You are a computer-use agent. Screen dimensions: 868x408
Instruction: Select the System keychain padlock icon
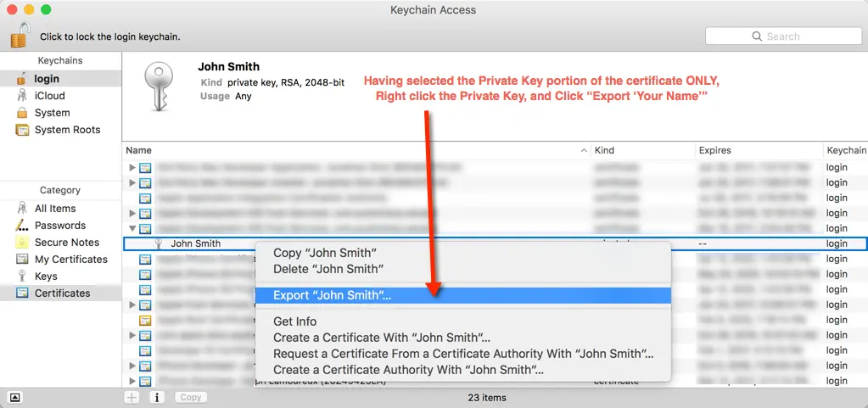click(22, 113)
